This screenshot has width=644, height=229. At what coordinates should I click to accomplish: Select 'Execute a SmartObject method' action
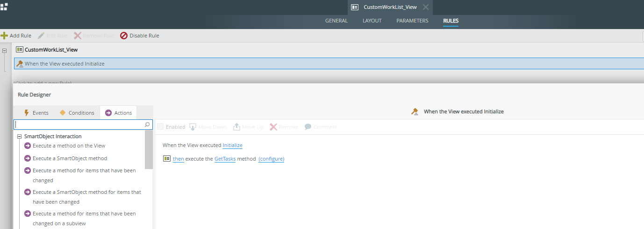click(x=70, y=158)
